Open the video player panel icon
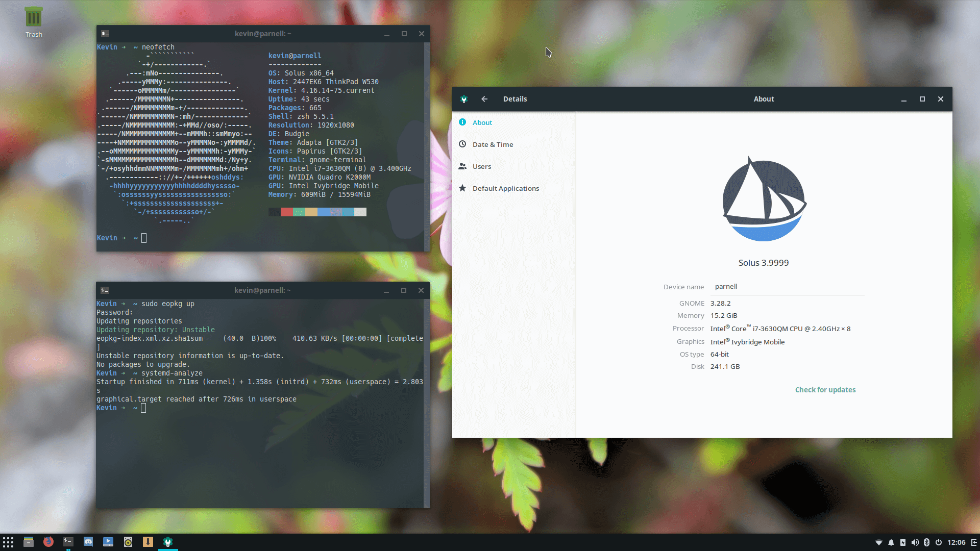Screen dimensions: 980x551 108,542
